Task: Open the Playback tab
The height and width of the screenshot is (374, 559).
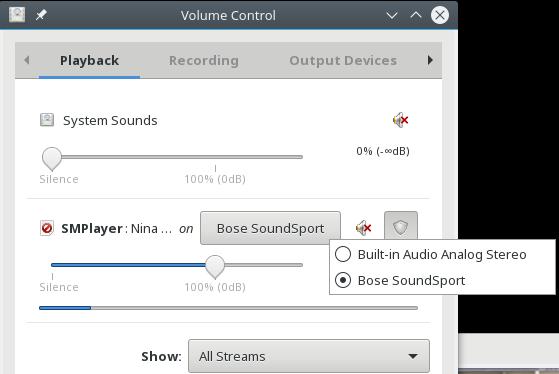Action: coord(89,61)
